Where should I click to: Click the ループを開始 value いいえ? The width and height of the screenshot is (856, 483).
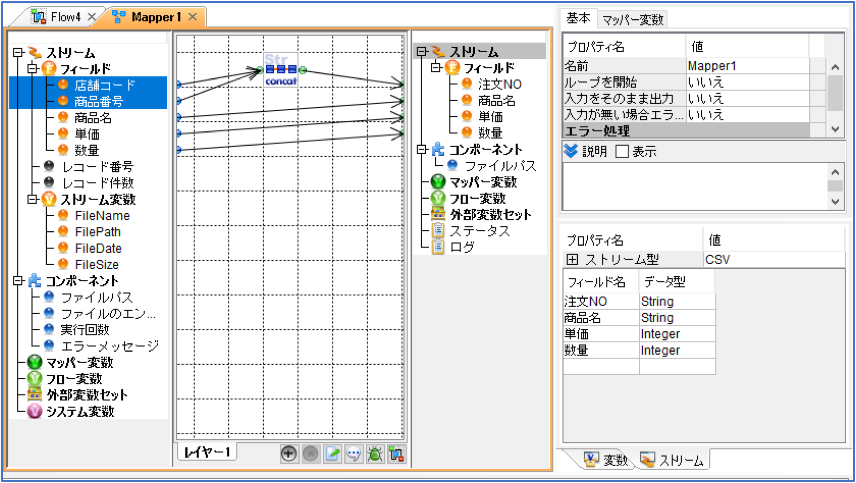tap(747, 82)
